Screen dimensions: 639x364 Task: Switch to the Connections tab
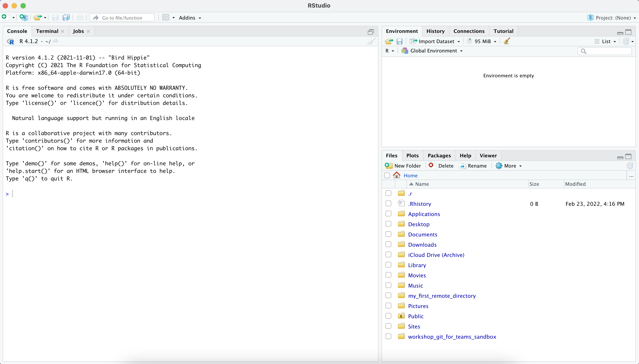[x=469, y=31]
